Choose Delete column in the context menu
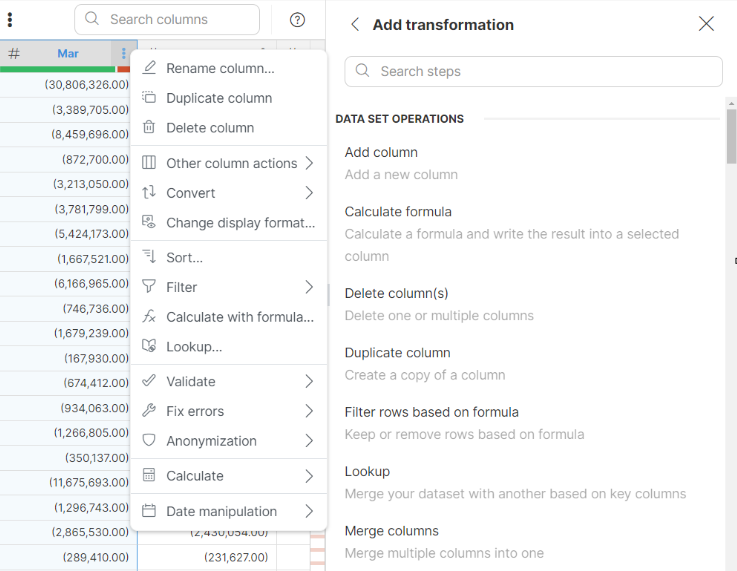The height and width of the screenshot is (571, 737). tap(228, 127)
